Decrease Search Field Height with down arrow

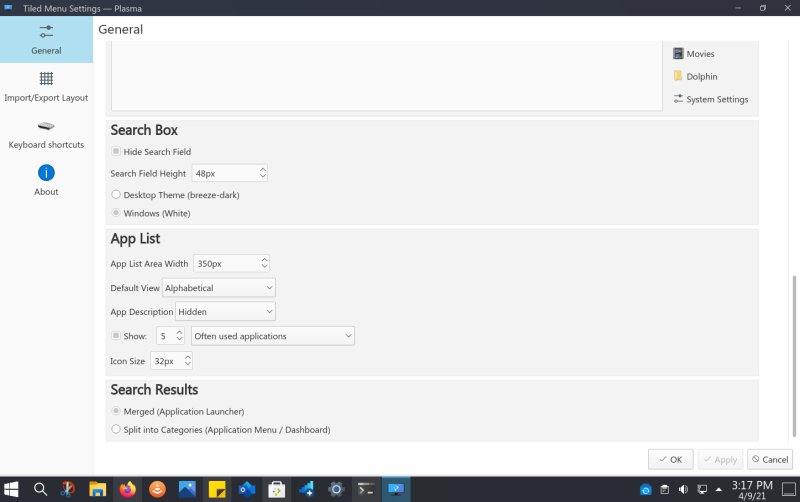click(x=263, y=177)
